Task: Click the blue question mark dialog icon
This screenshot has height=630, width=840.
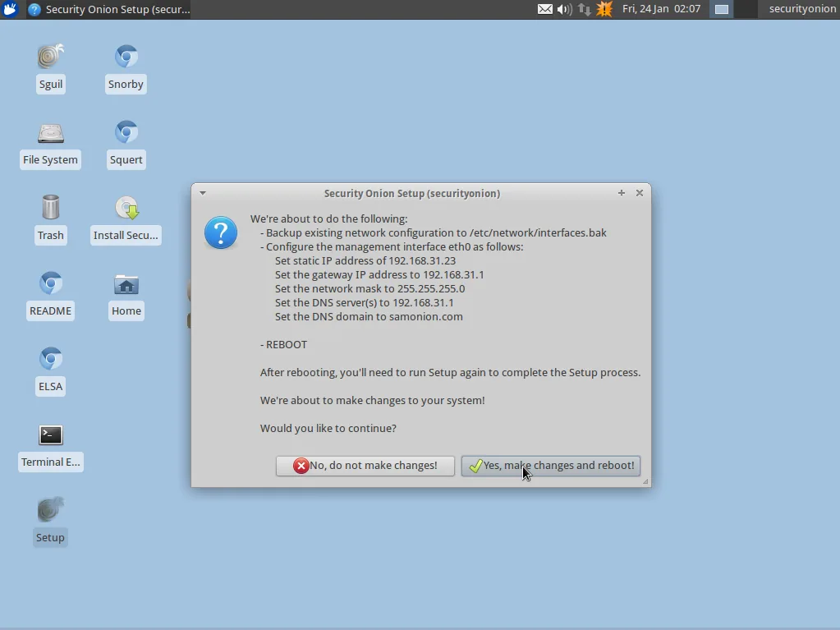Action: (x=221, y=232)
